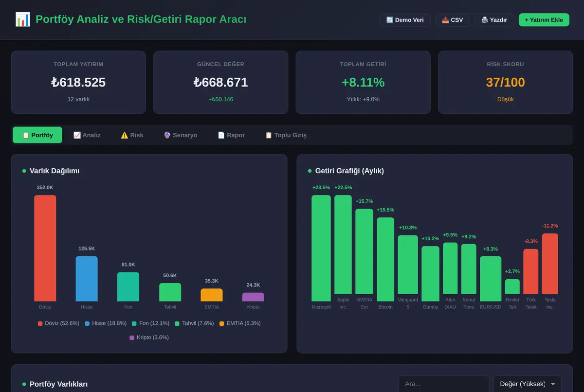Viewport: 584px width, 392px height.
Task: Click the Döviz (52.6%) legend swatch
Action: pos(40,323)
